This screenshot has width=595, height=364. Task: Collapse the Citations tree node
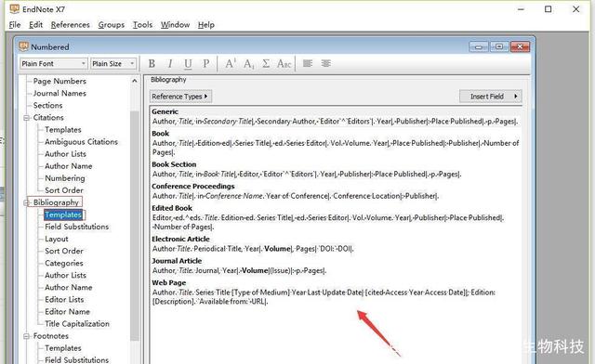pyautogui.click(x=27, y=118)
